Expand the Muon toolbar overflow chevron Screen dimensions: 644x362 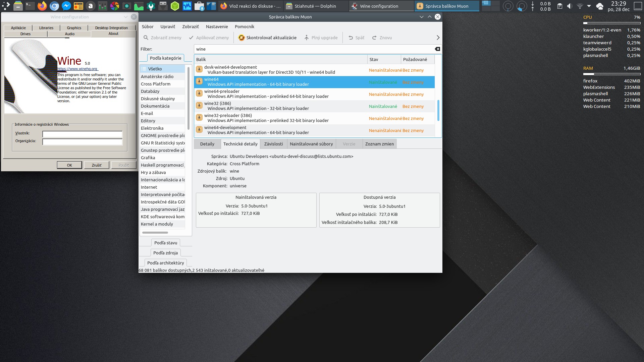(438, 38)
